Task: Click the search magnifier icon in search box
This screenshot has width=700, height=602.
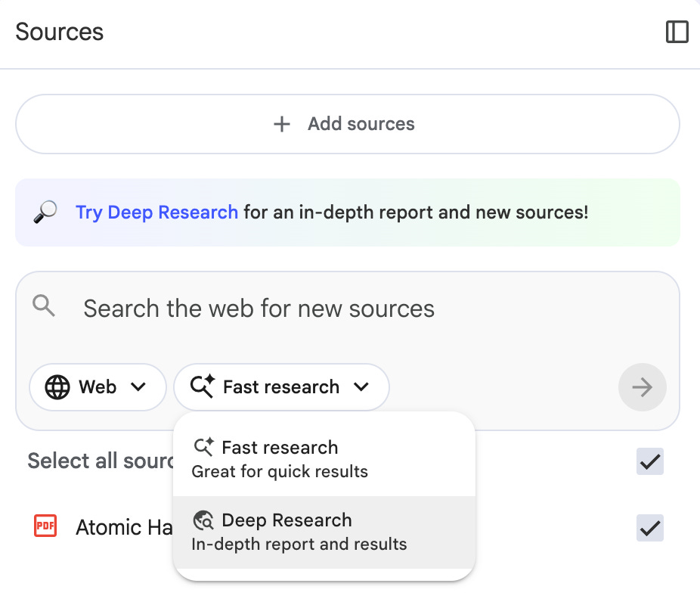Action: pyautogui.click(x=44, y=306)
